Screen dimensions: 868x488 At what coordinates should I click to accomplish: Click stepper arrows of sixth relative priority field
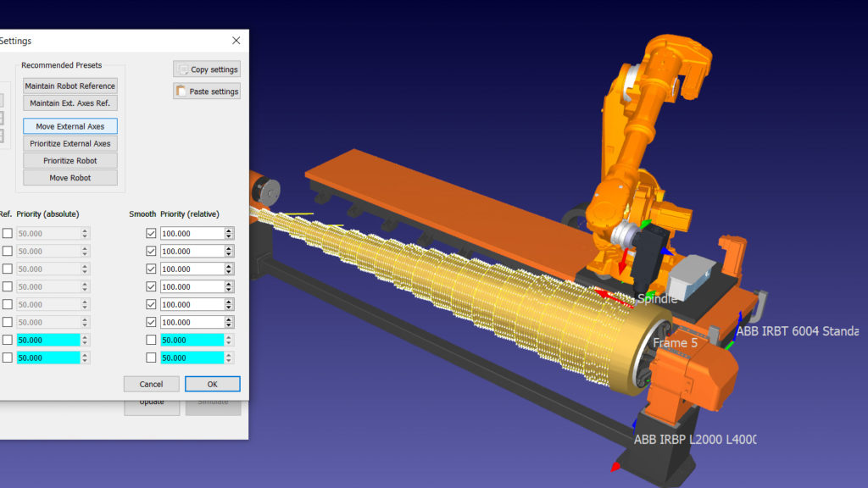click(229, 322)
